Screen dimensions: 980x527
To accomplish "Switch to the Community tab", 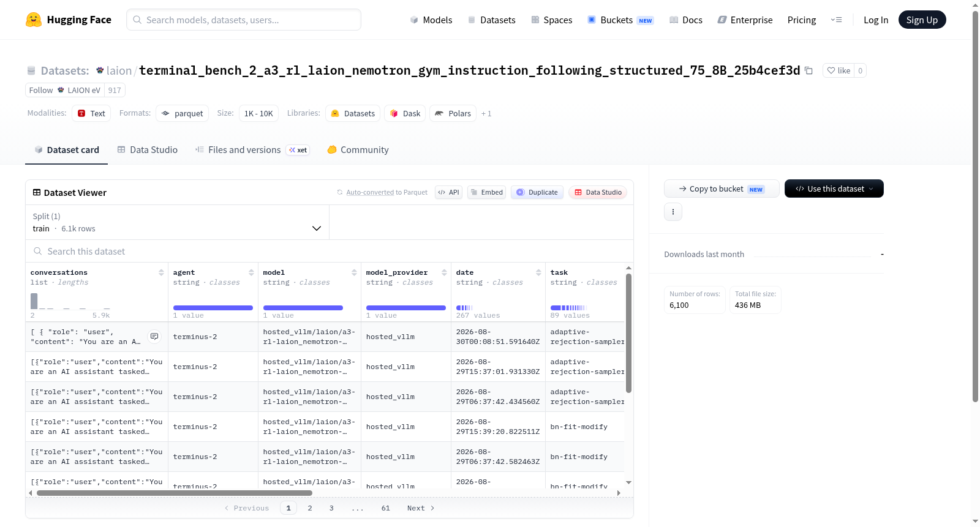I will tap(358, 150).
